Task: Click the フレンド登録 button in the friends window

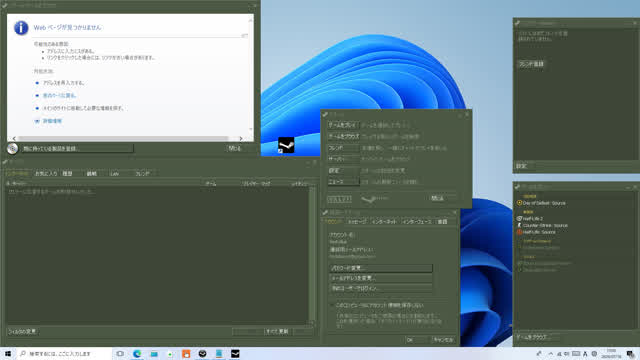Action: [531, 64]
